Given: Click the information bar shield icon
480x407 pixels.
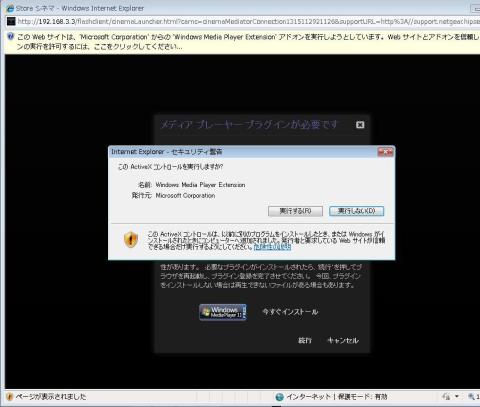Looking at the screenshot, I should (x=10, y=36).
